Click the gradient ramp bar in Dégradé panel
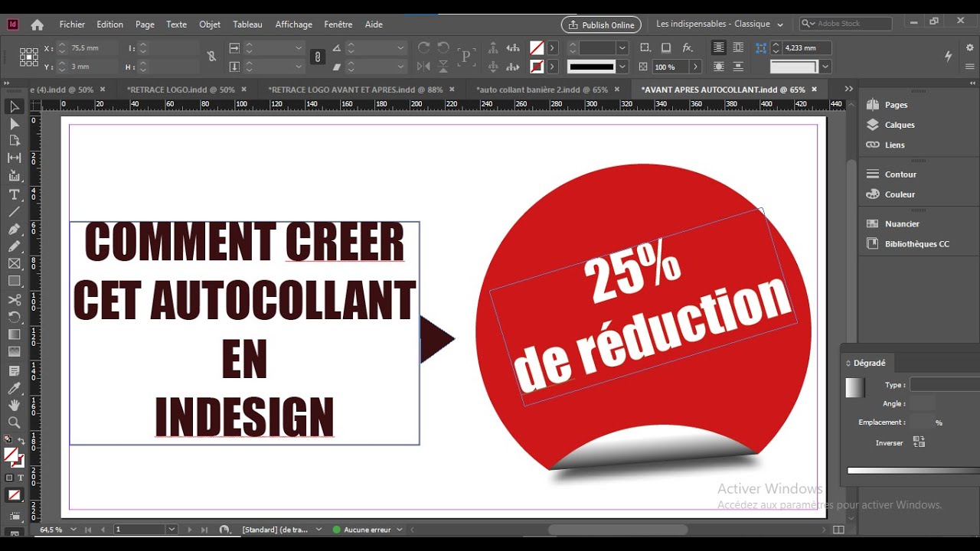 pos(913,471)
